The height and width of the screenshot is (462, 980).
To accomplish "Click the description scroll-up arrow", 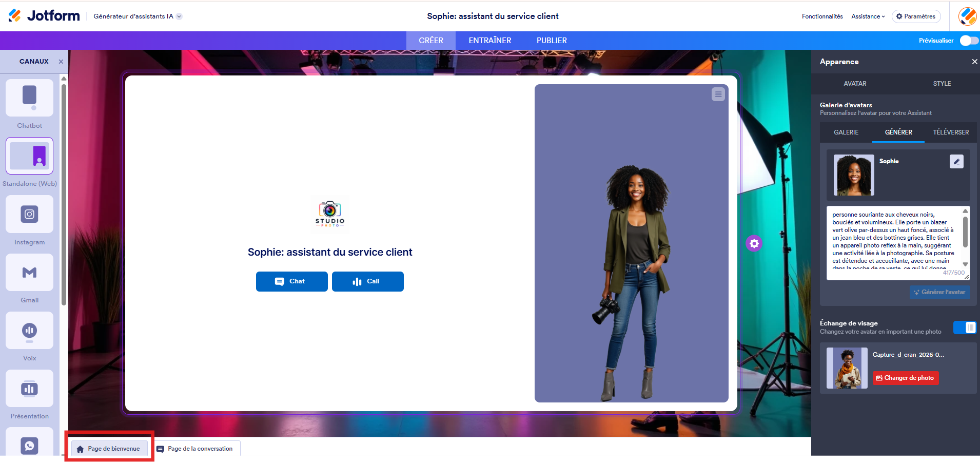I will click(x=965, y=211).
